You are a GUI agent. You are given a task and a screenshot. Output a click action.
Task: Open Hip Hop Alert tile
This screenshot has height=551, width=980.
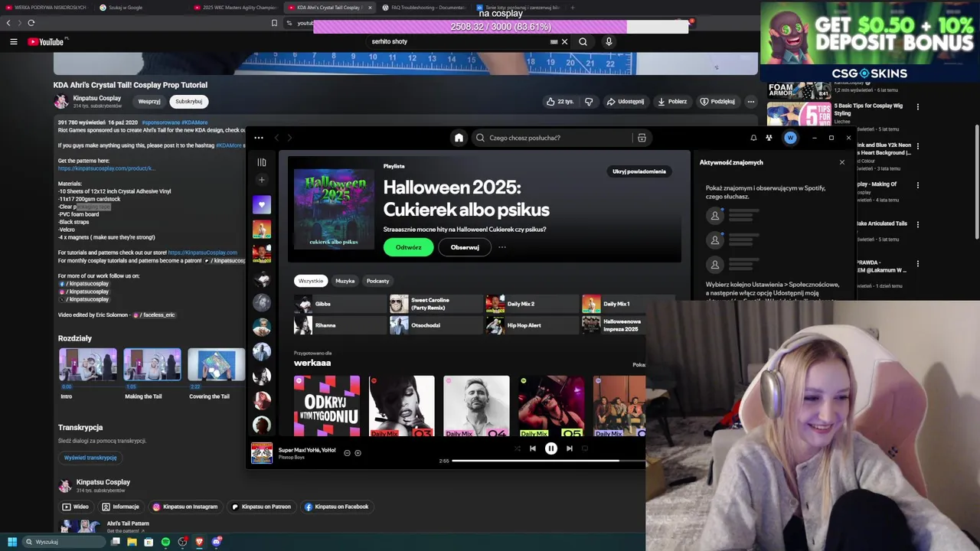coord(532,325)
